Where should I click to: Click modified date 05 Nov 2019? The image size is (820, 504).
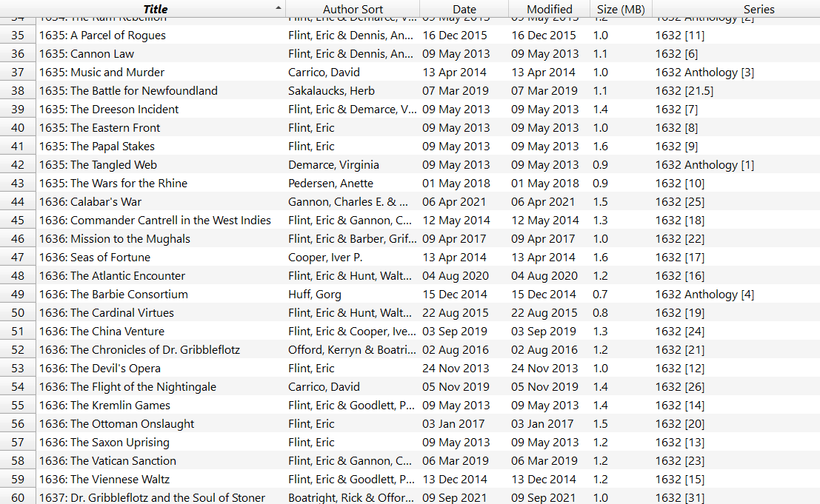545,387
